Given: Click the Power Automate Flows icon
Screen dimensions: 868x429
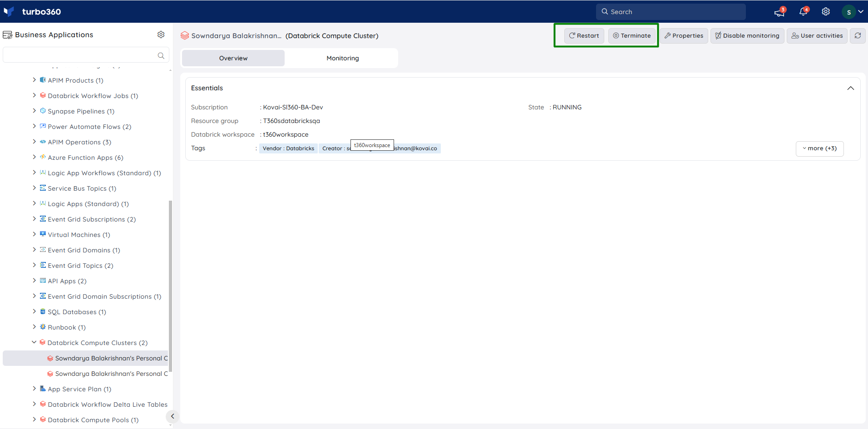Looking at the screenshot, I should (43, 126).
